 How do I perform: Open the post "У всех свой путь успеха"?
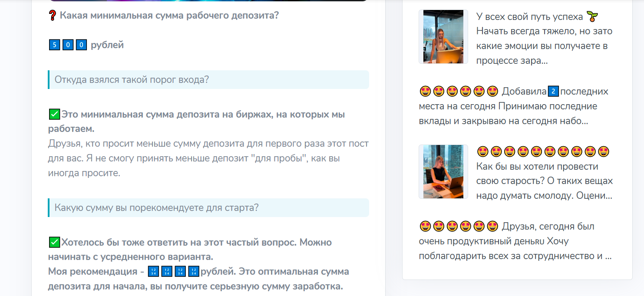pos(545,39)
